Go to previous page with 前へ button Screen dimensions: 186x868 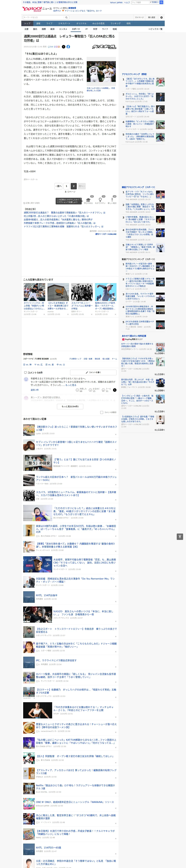59,186
